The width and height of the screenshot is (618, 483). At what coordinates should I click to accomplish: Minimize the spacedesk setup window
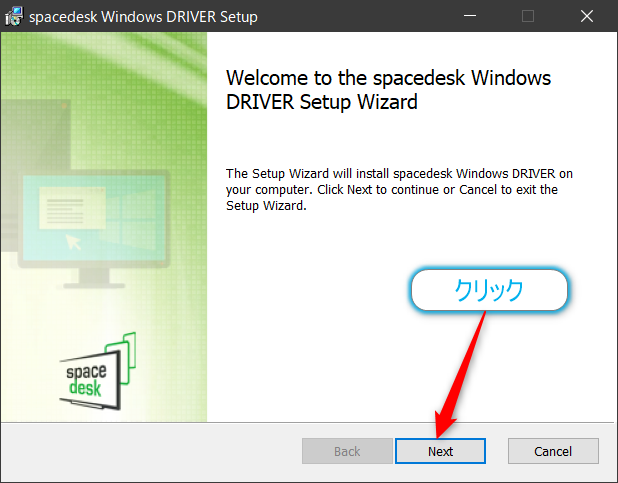coord(470,16)
